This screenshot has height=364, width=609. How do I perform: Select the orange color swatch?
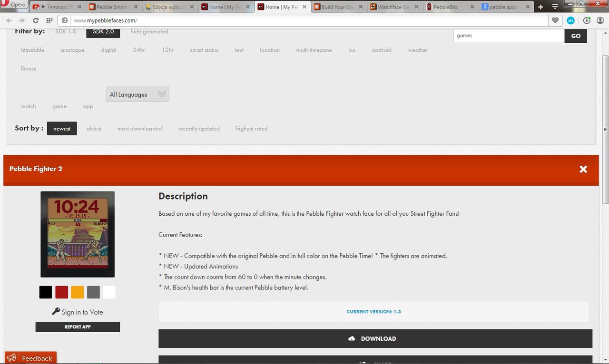pos(77,292)
